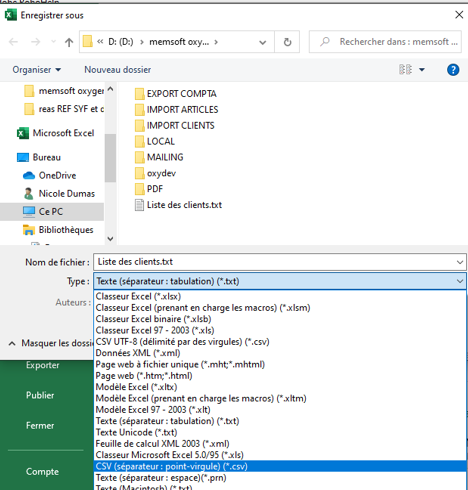The width and height of the screenshot is (468, 490).
Task: Choose Page web (*.htm;*.html) type
Action: pyautogui.click(x=280, y=376)
